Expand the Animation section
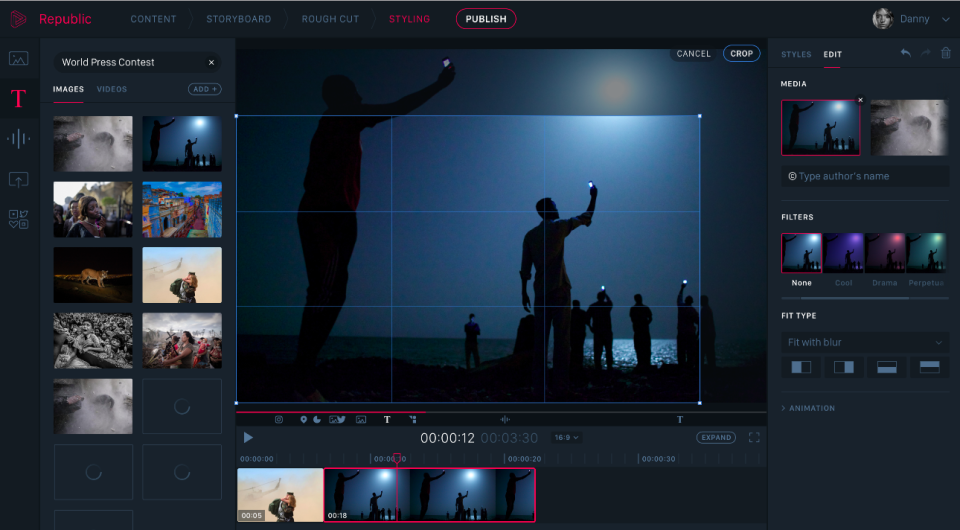Screen dimensions: 960x530 pyautogui.click(x=810, y=408)
